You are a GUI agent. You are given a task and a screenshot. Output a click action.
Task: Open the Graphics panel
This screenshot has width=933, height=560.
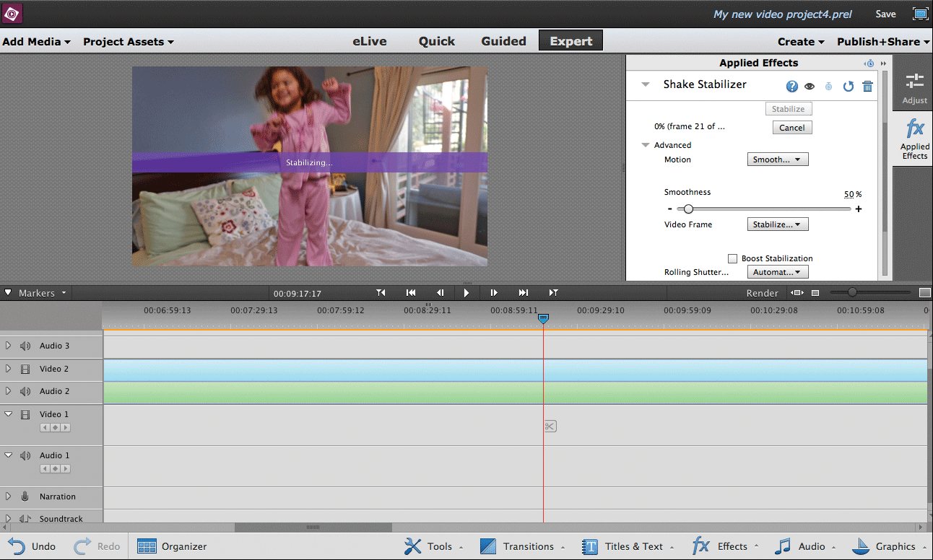(890, 546)
